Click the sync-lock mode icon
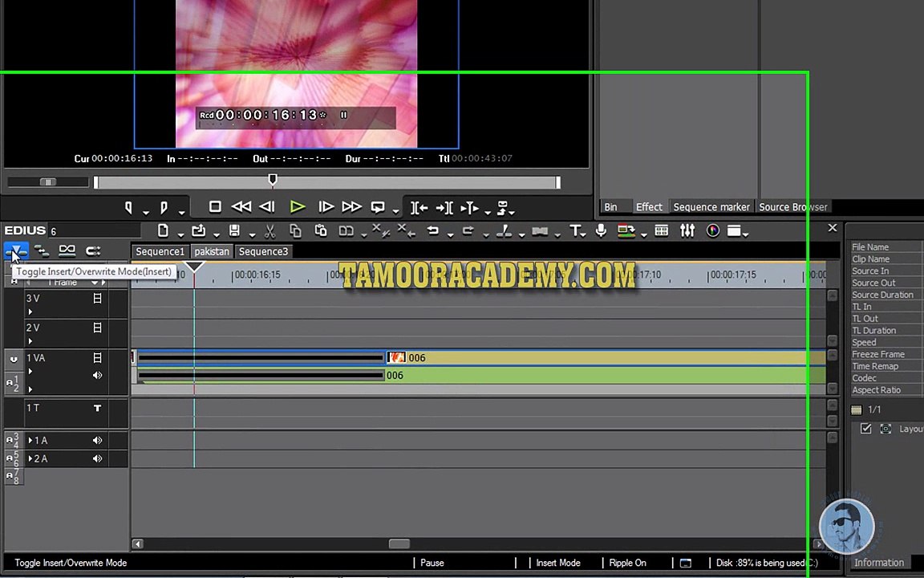924x578 pixels. point(93,251)
